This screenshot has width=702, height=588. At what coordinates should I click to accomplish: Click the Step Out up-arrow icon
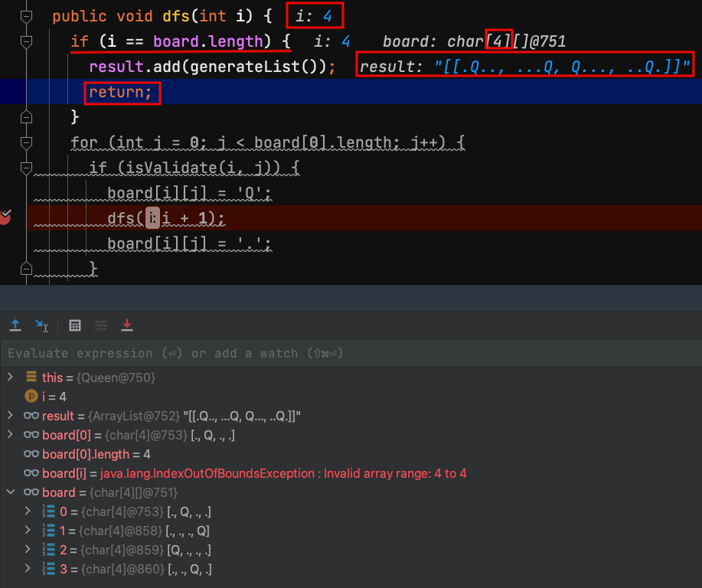tap(15, 325)
